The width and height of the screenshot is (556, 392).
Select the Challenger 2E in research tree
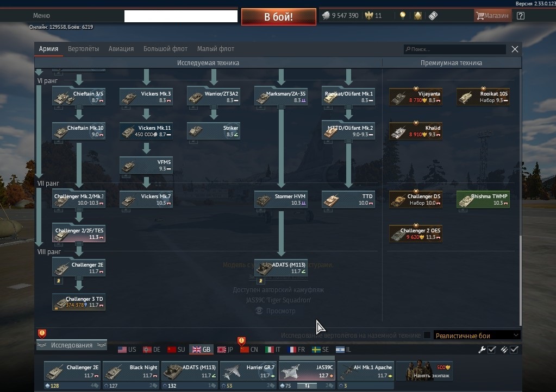79,268
